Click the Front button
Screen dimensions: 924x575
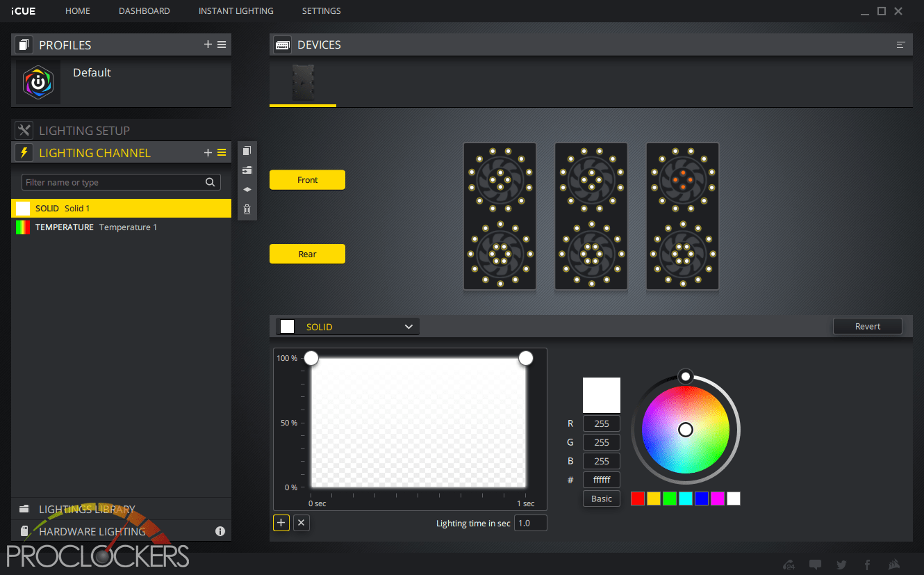[x=307, y=180]
